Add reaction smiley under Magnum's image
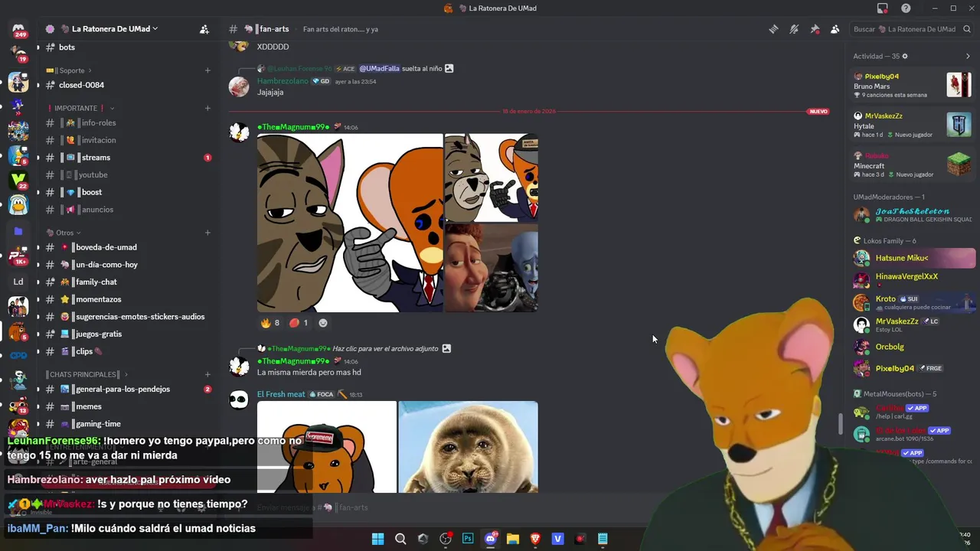The width and height of the screenshot is (980, 551). tap(323, 323)
